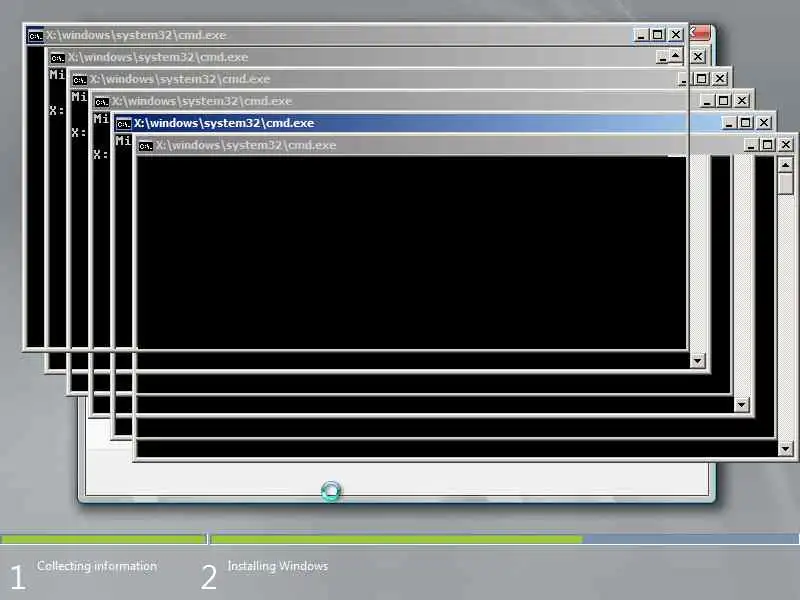Minimize the topmost cmd.exe window
The height and width of the screenshot is (600, 800).
click(641, 35)
